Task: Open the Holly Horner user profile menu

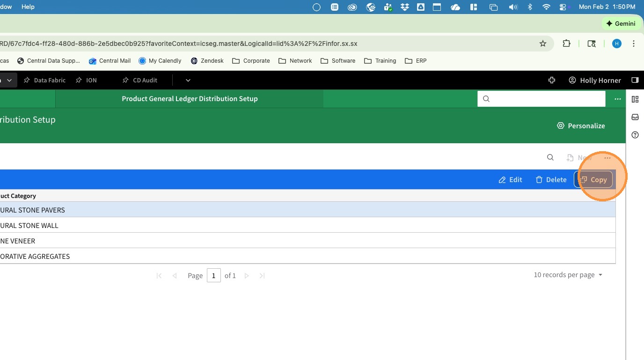Action: tap(595, 80)
